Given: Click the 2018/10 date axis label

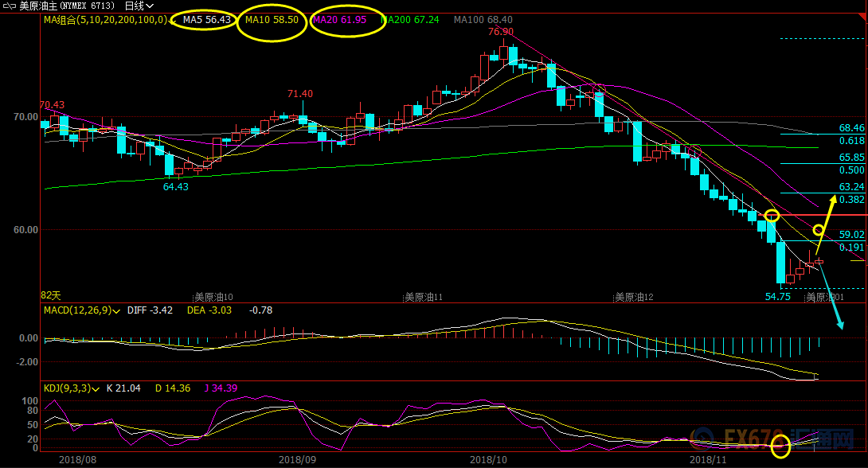Looking at the screenshot, I should pos(488,460).
